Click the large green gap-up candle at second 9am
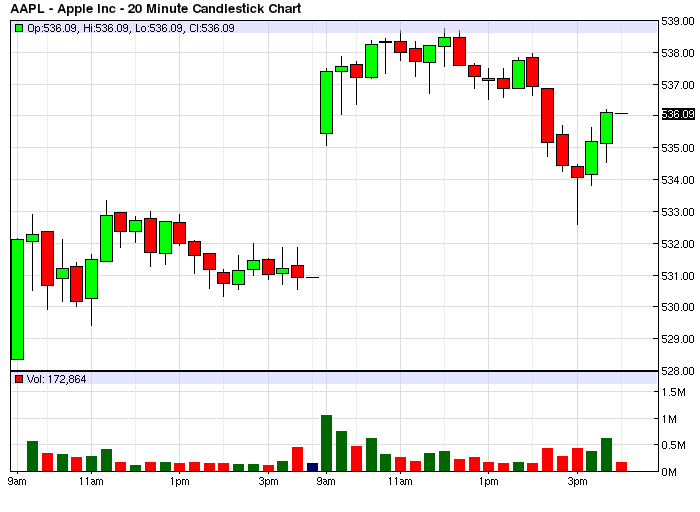Image resolution: width=700 pixels, height=512 pixels. pyautogui.click(x=326, y=102)
